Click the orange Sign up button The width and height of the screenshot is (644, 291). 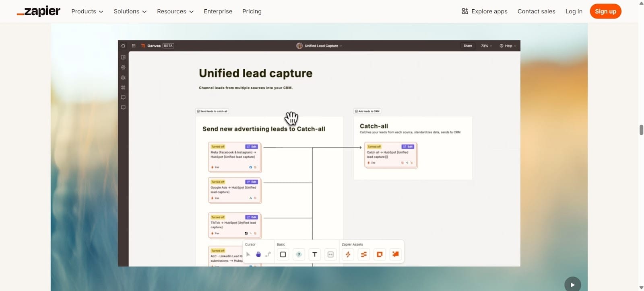click(605, 11)
